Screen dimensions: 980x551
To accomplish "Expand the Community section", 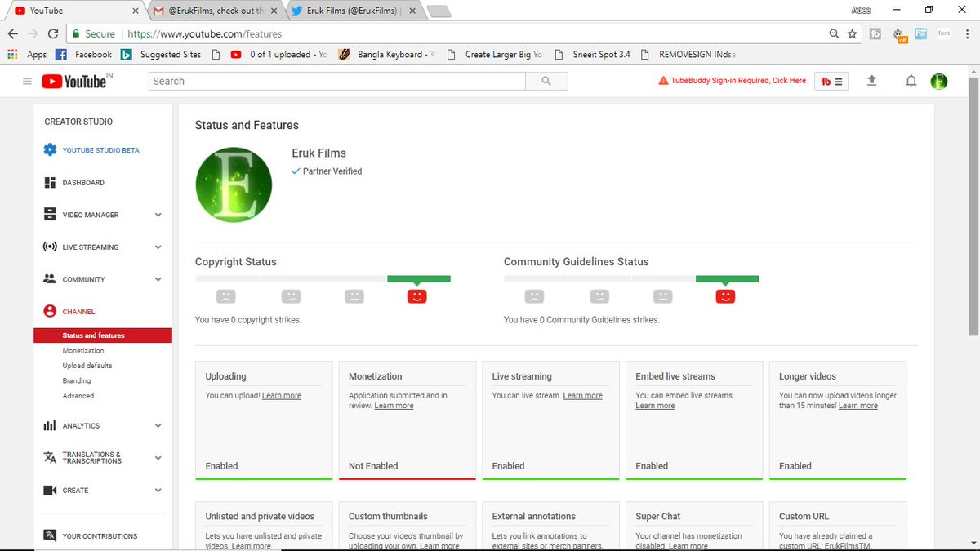I will [158, 279].
